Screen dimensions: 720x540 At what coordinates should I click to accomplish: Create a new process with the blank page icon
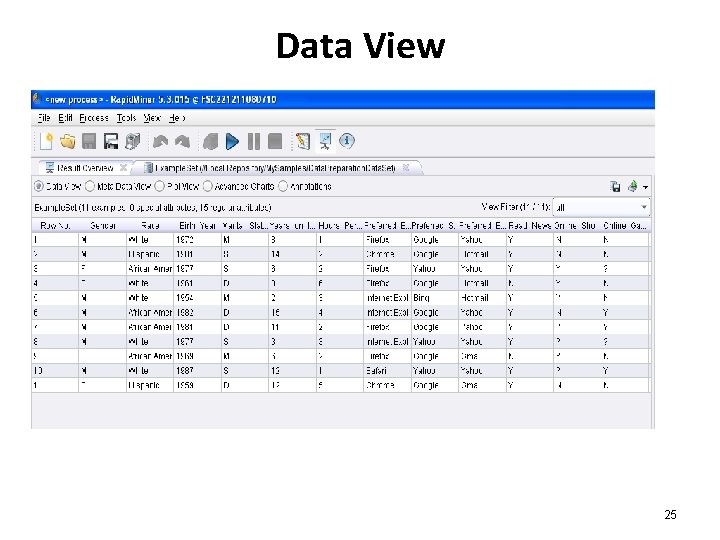46,141
